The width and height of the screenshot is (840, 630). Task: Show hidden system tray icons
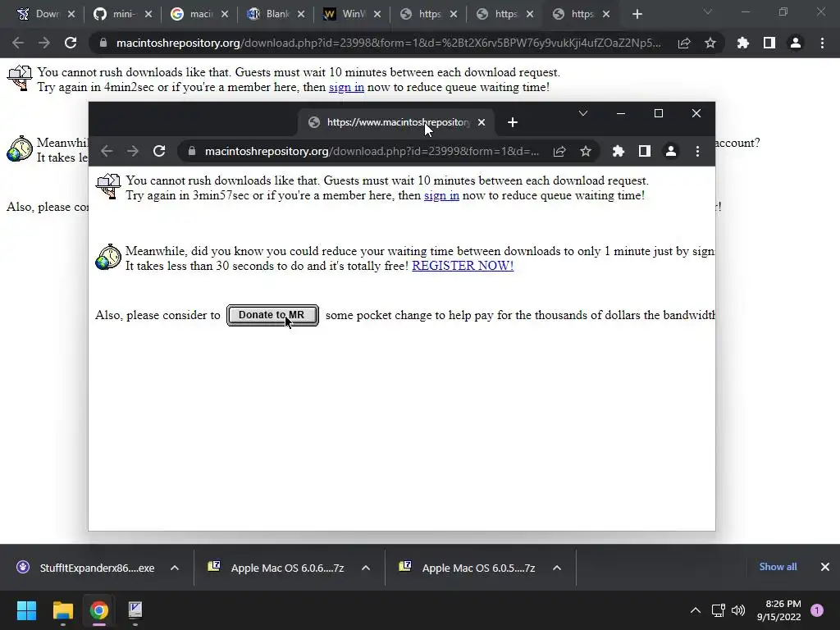tap(696, 610)
